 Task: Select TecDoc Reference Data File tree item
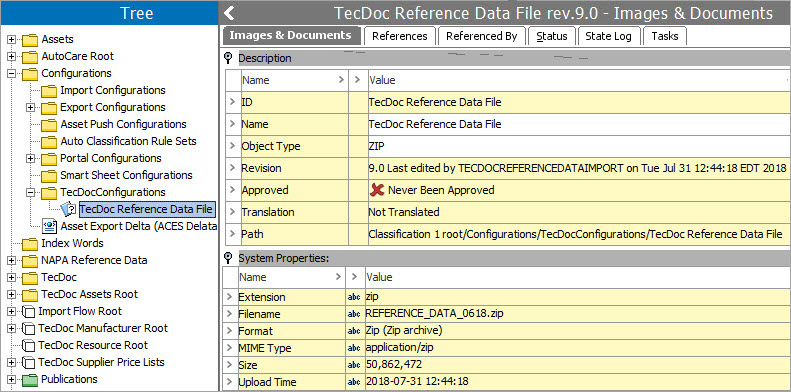click(x=146, y=209)
